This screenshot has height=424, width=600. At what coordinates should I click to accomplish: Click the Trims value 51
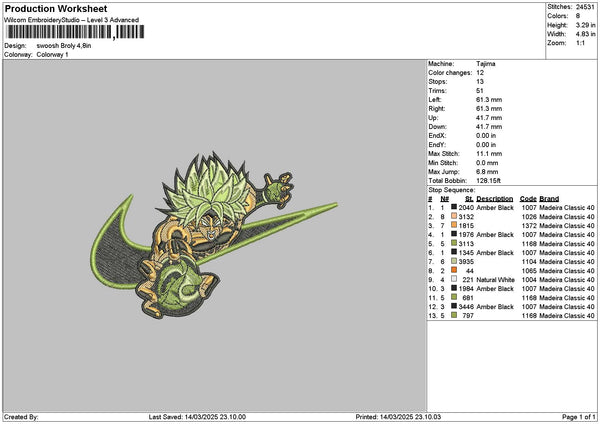point(480,91)
